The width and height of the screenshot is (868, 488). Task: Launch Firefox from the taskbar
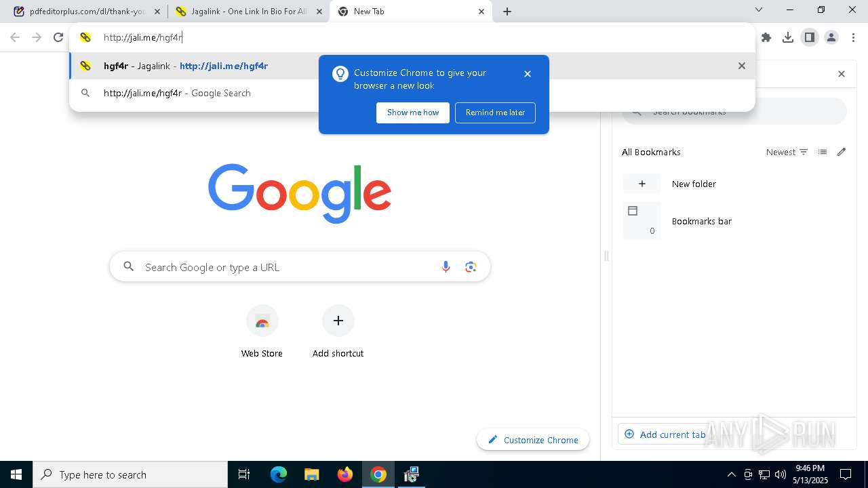pos(345,474)
